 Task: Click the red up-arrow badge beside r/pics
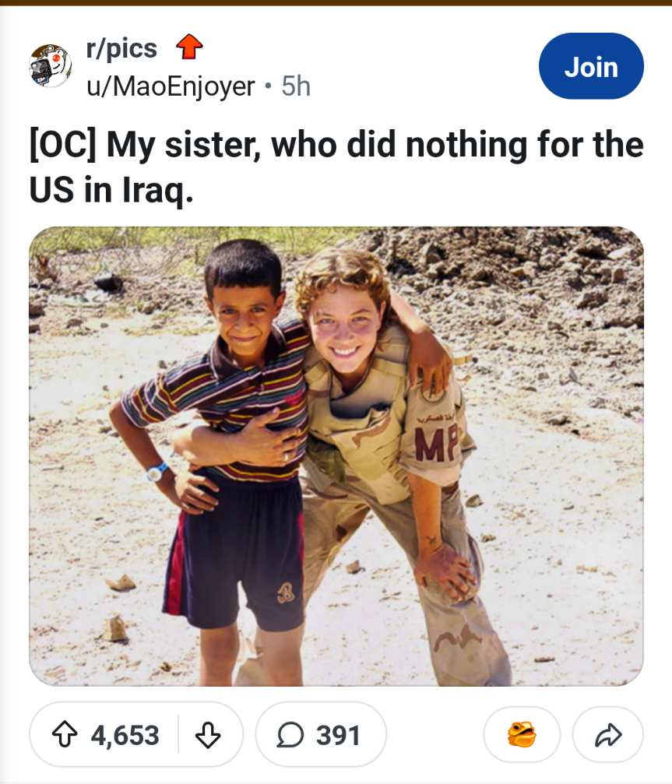point(189,48)
